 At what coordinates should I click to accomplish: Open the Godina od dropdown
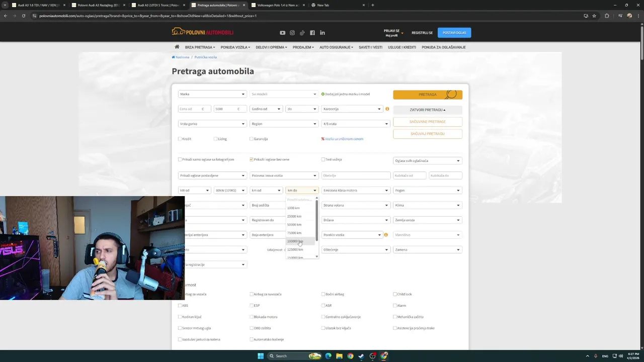click(x=266, y=109)
